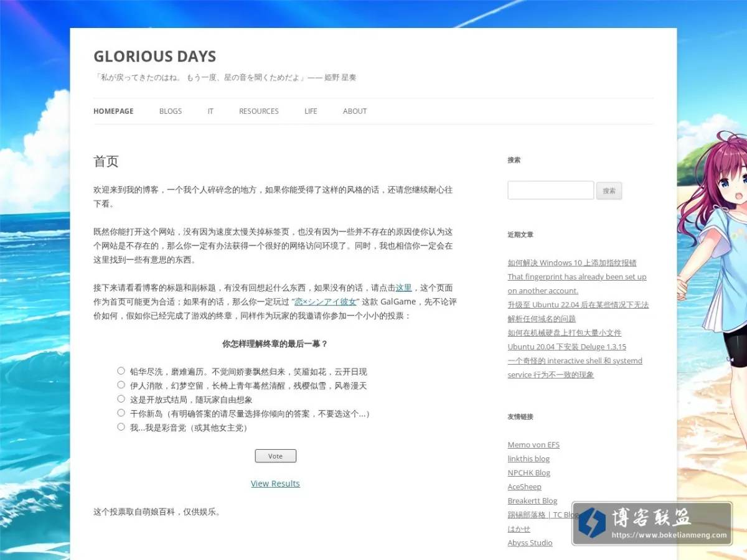Image resolution: width=747 pixels, height=560 pixels.
Task: Open the Windows 10 指纹报错 article link
Action: 577,277
